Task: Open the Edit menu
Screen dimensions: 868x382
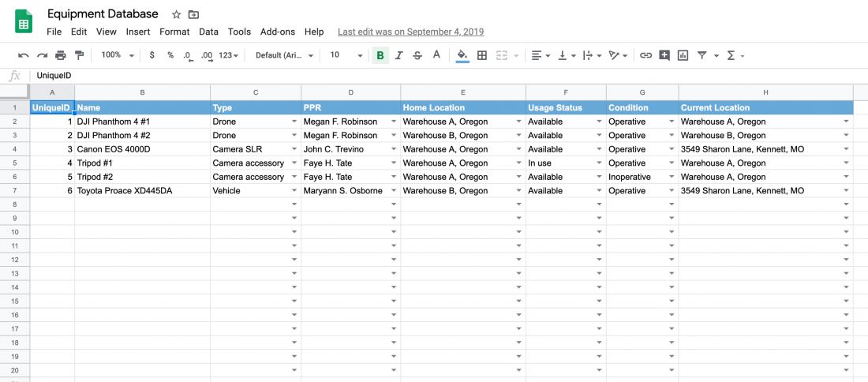Action: point(79,32)
